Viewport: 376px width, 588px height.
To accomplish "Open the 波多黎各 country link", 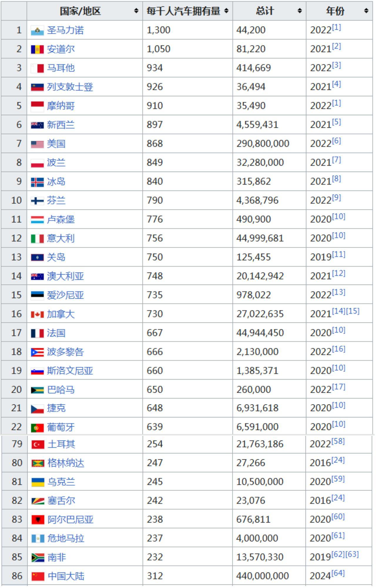I will (x=65, y=352).
